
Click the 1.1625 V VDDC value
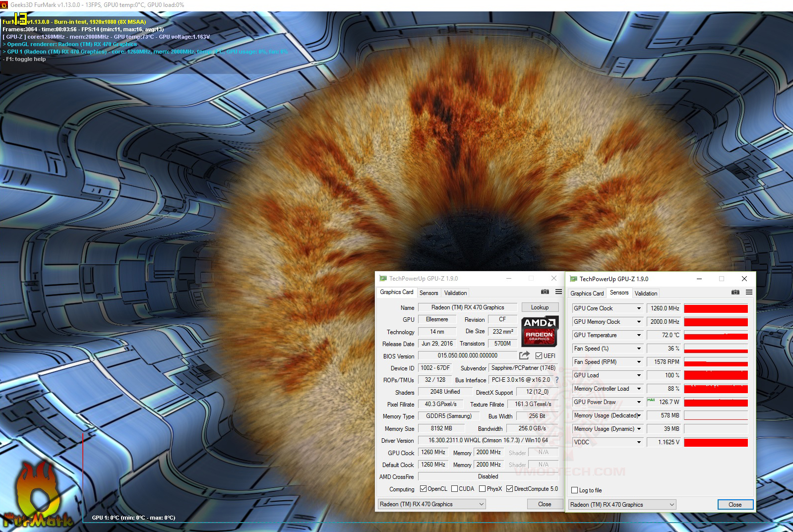(x=665, y=442)
